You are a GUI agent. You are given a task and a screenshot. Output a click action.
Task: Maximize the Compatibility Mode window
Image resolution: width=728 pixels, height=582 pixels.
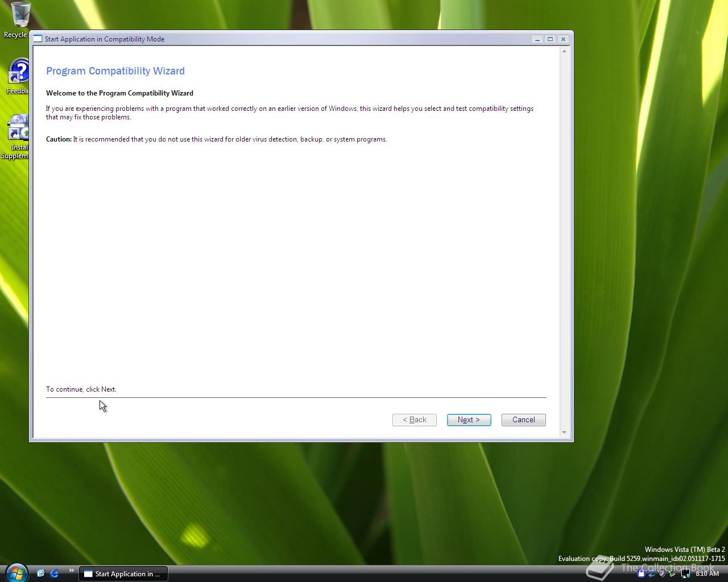tap(550, 39)
